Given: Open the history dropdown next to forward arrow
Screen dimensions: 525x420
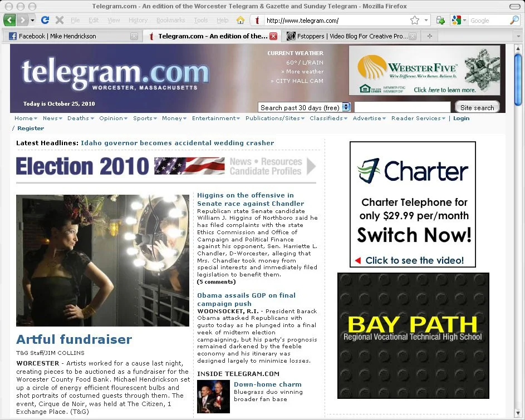Looking at the screenshot, I should click(32, 21).
